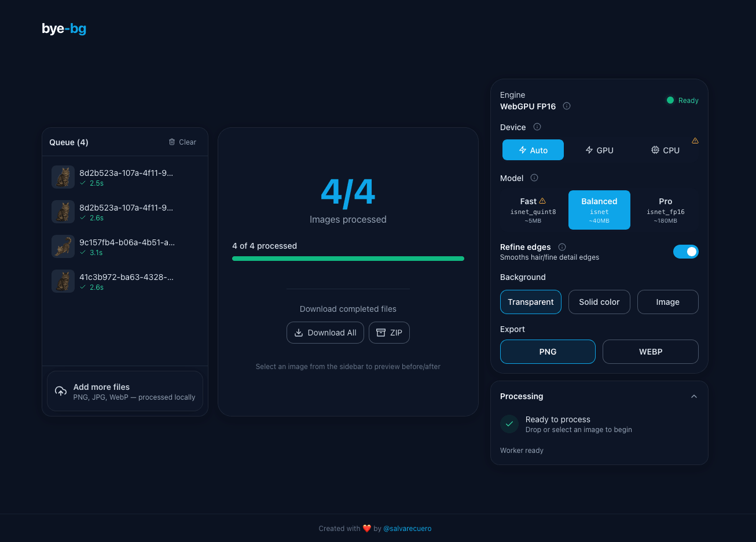Click the upload cloud icon

tap(61, 392)
